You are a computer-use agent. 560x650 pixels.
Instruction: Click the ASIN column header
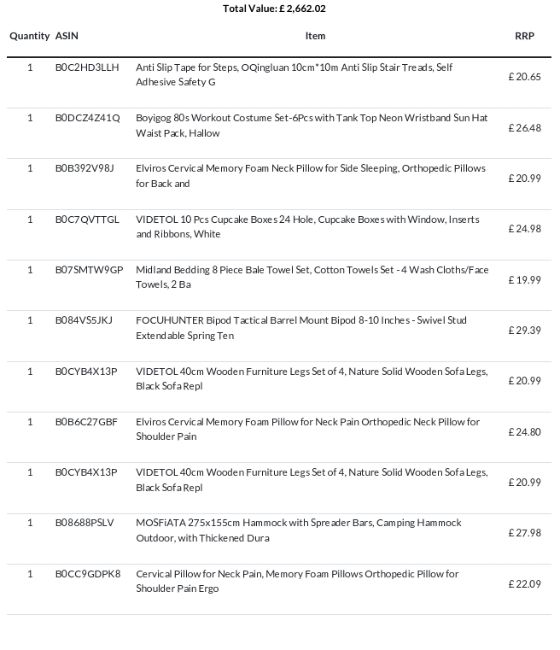pos(67,36)
